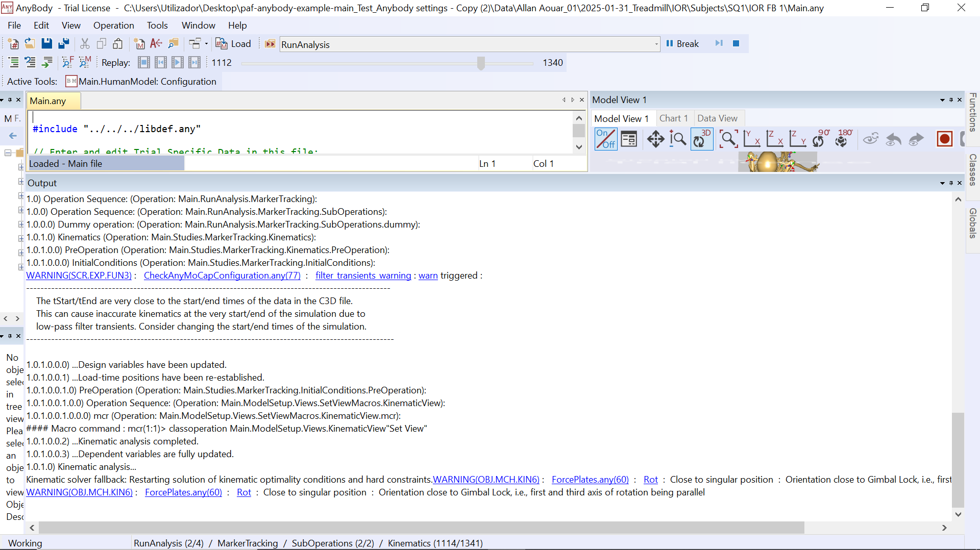Click the Break button
The image size is (980, 550).
[x=682, y=44]
